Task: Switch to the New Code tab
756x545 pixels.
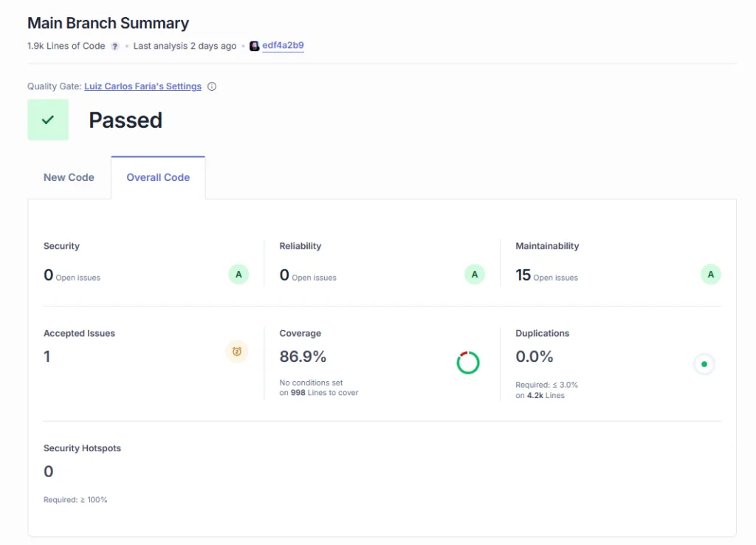Action: pyautogui.click(x=69, y=177)
